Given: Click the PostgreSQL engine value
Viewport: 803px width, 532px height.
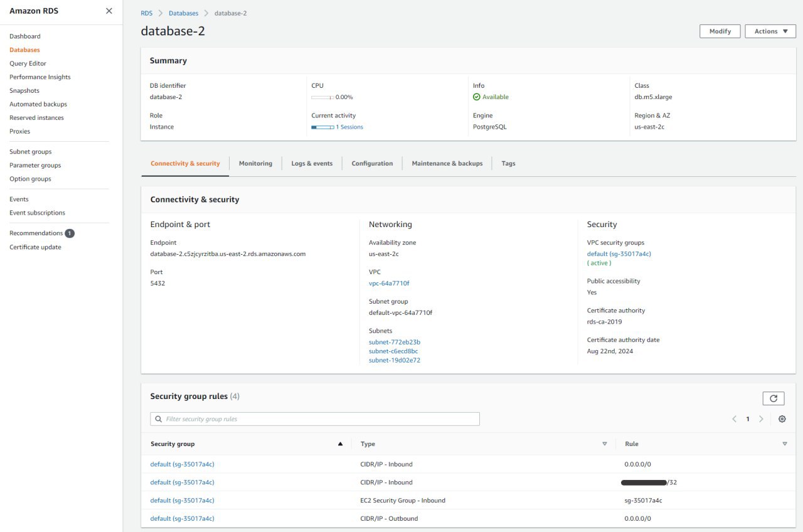Looking at the screenshot, I should 489,127.
